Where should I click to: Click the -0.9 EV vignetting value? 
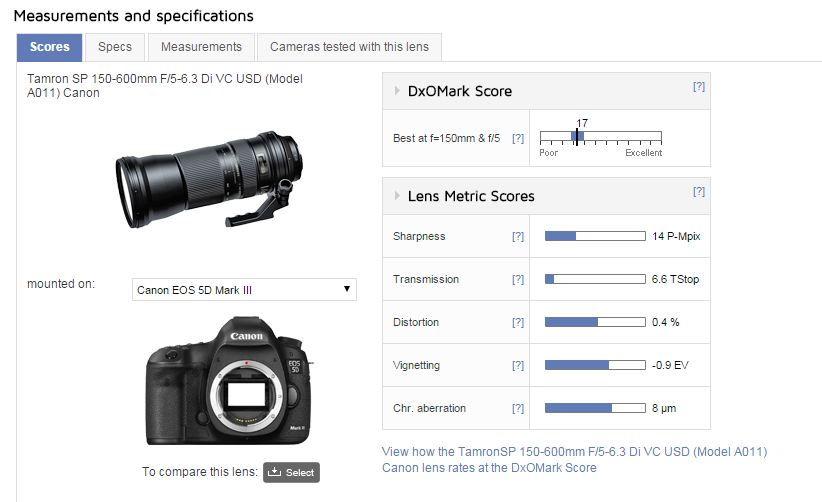(670, 365)
